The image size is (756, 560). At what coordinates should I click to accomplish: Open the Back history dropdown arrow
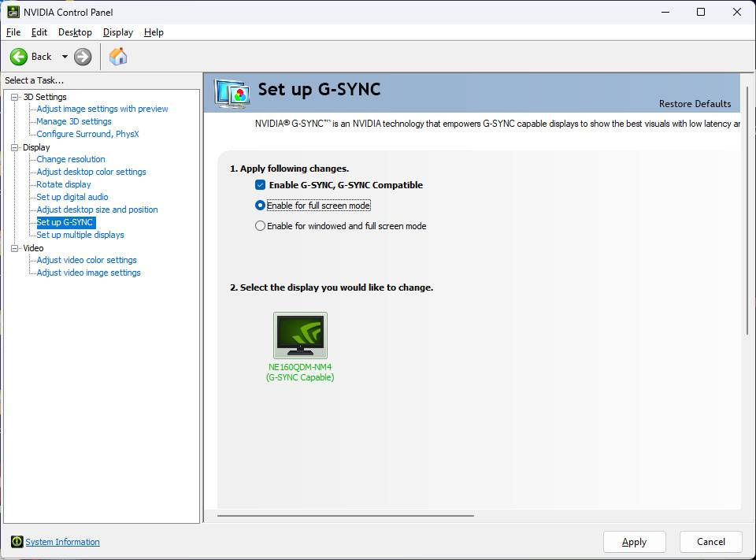(65, 57)
